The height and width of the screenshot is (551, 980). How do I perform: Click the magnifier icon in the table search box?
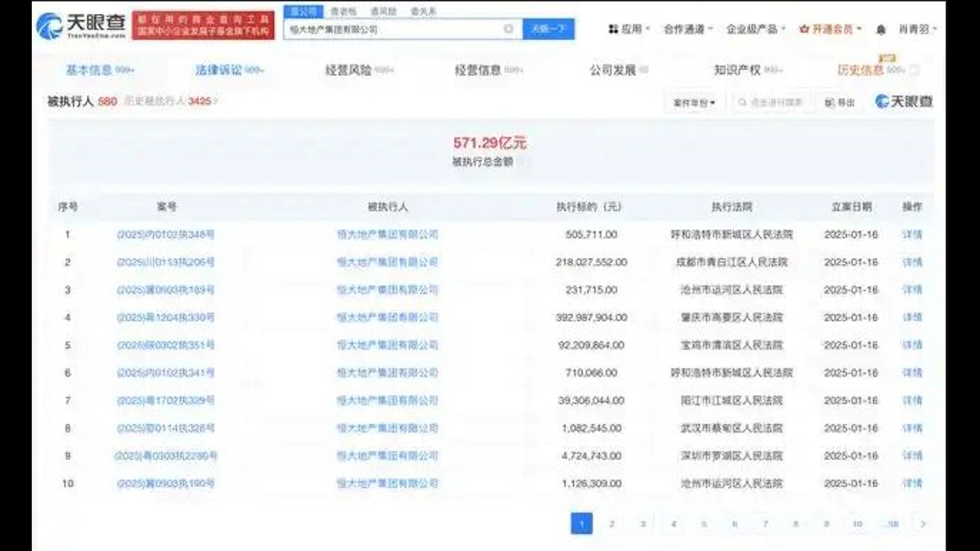(743, 103)
